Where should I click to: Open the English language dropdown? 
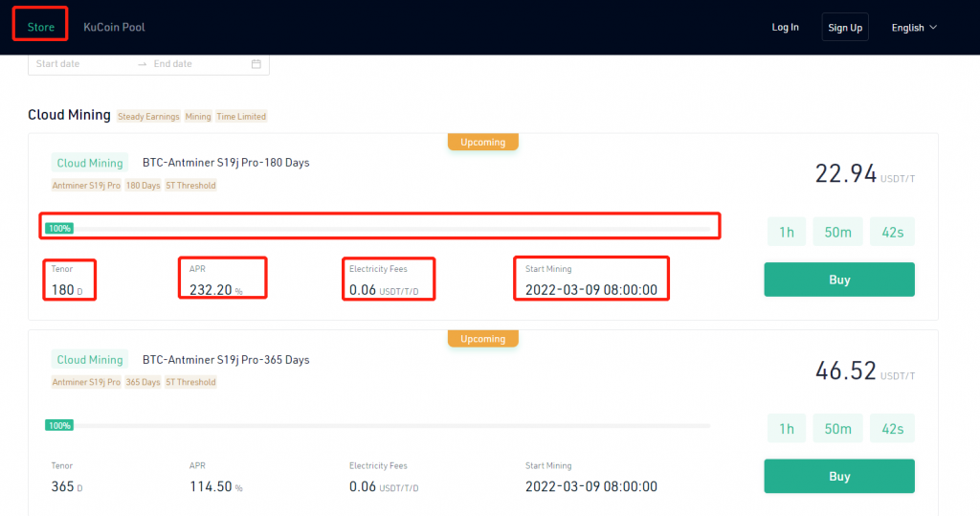coord(914,27)
